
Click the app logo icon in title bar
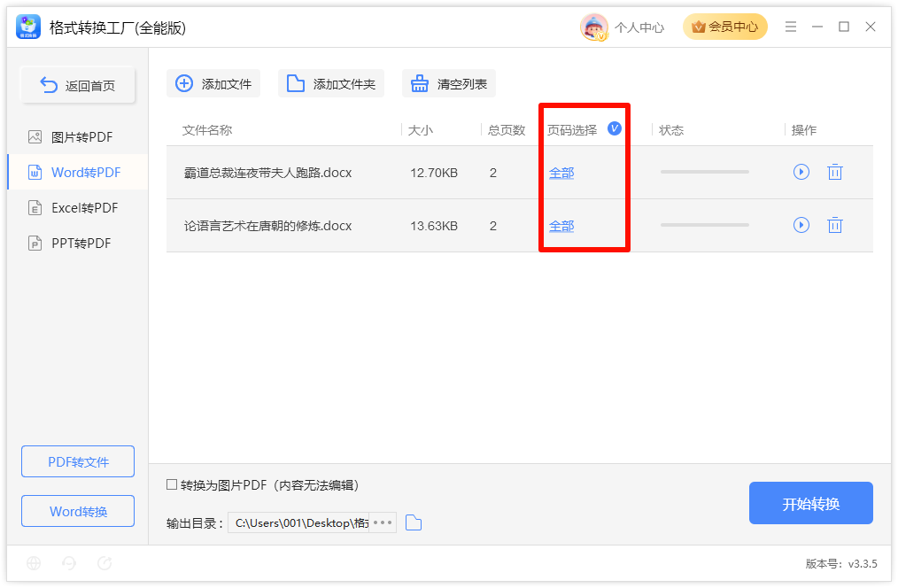click(28, 27)
